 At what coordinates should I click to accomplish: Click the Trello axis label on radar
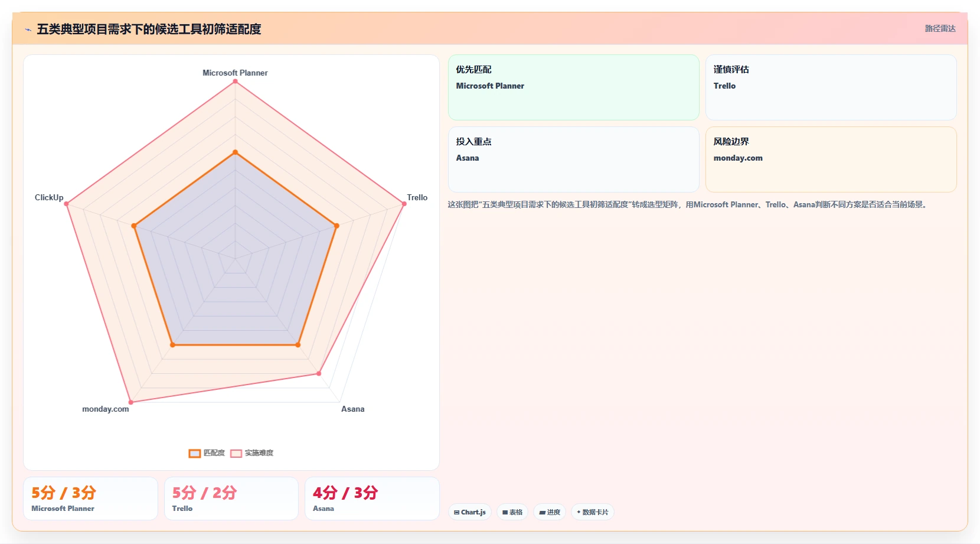click(417, 197)
